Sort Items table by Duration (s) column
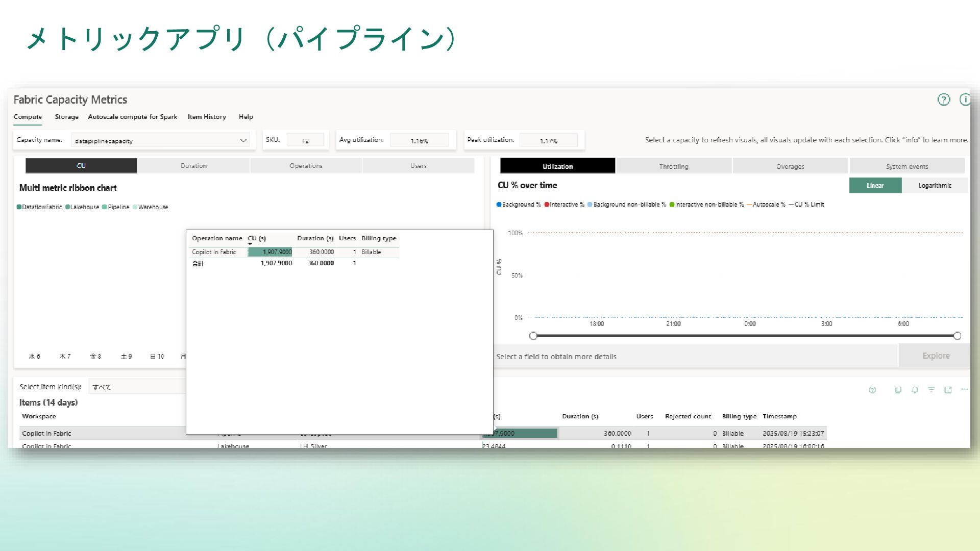 tap(580, 416)
